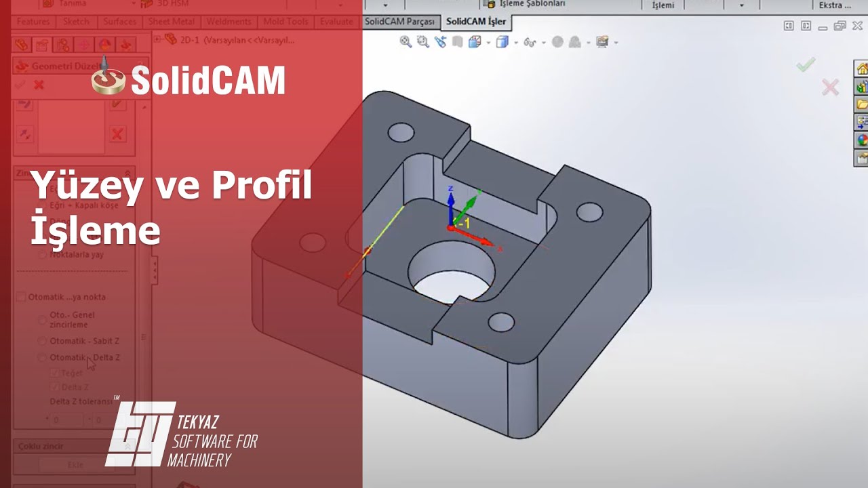This screenshot has height=488, width=868.
Task: Click the first Delta Z toleransı input
Action: click(x=68, y=420)
